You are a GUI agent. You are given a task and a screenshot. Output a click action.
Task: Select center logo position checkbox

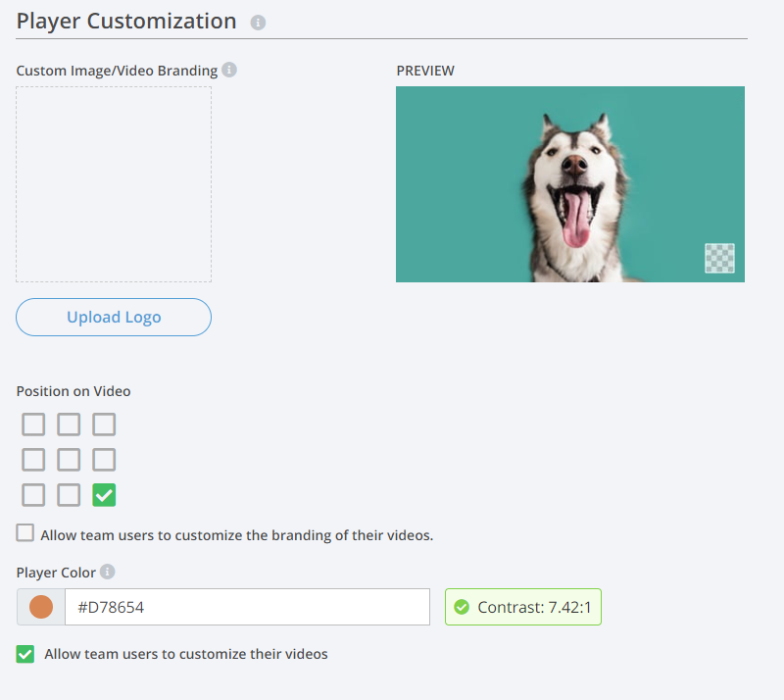(69, 460)
